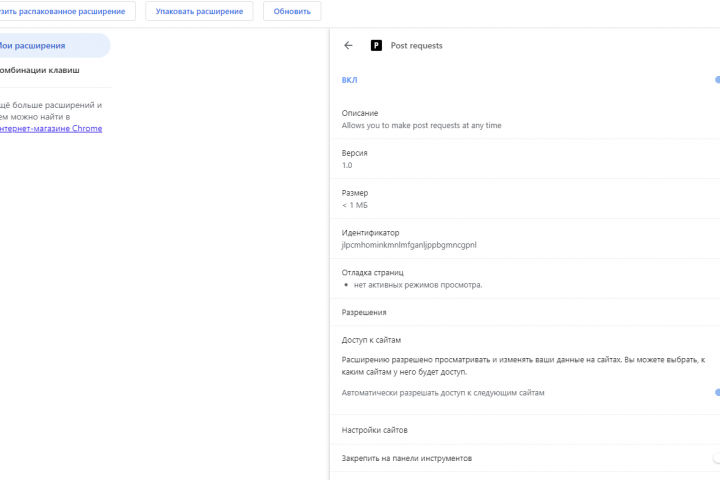
Task: Open the 'Интернет-магазине Chrome' link
Action: 54,128
